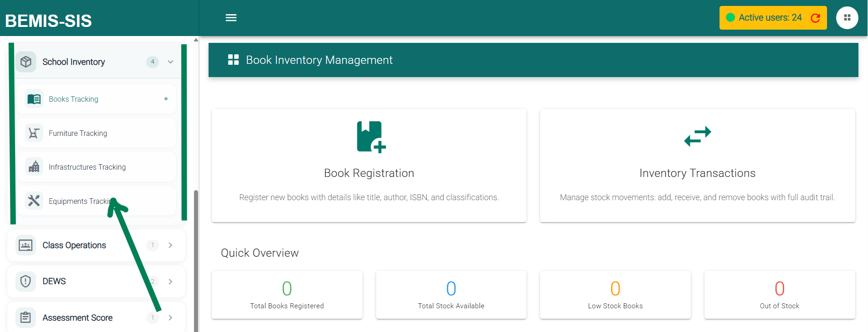Click the Active users: 24 badge
This screenshot has width=868, height=332.
[770, 18]
